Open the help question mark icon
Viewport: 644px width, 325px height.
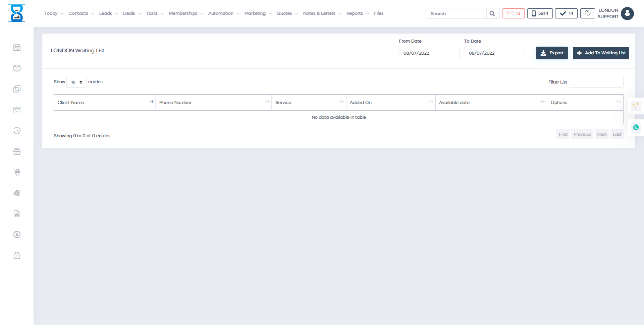point(587,13)
